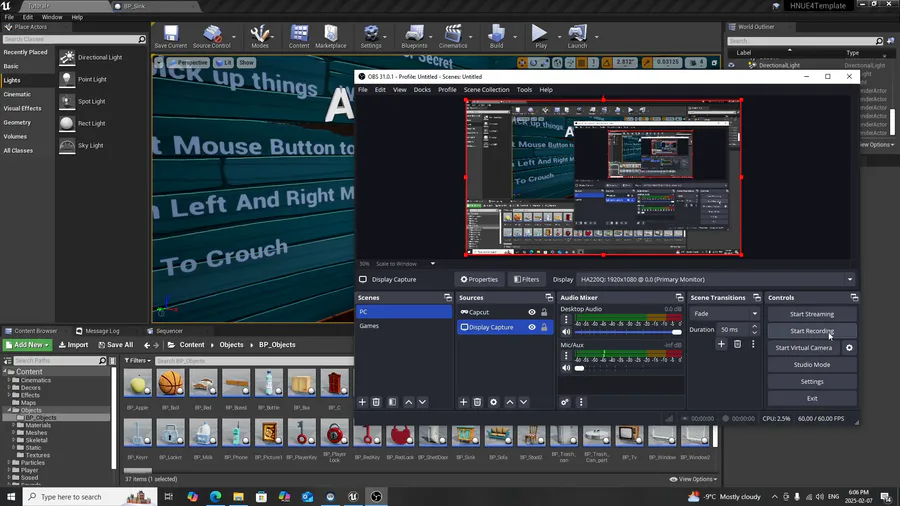This screenshot has width=900, height=506.
Task: Click the Play button in Unreal toolbar
Action: click(540, 37)
